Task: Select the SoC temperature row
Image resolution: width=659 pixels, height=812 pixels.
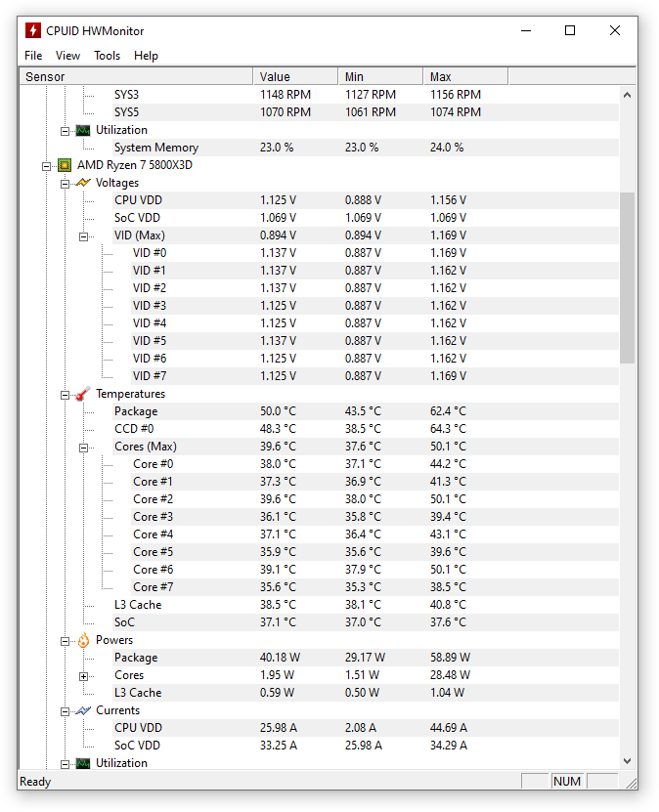Action: click(366, 623)
